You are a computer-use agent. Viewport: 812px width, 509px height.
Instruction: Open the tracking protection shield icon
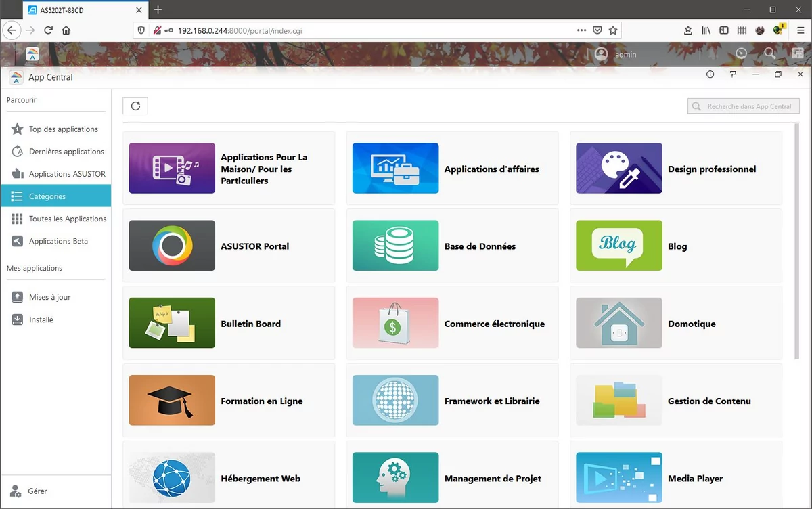point(141,30)
